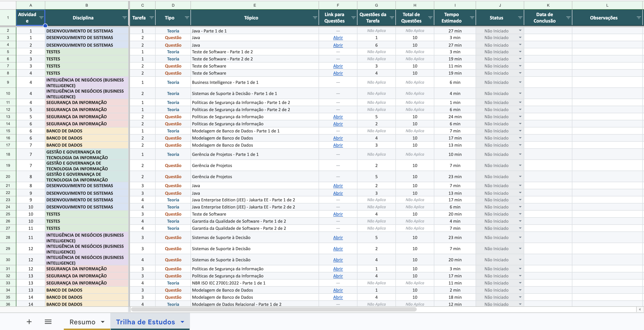Expand Status dropdown in row 13
644x330 pixels.
520,116
